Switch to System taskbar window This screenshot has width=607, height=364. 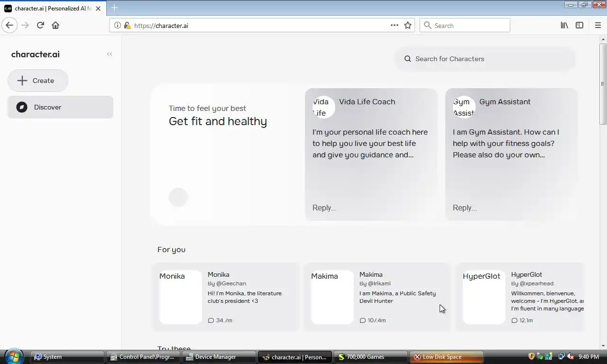[67, 357]
